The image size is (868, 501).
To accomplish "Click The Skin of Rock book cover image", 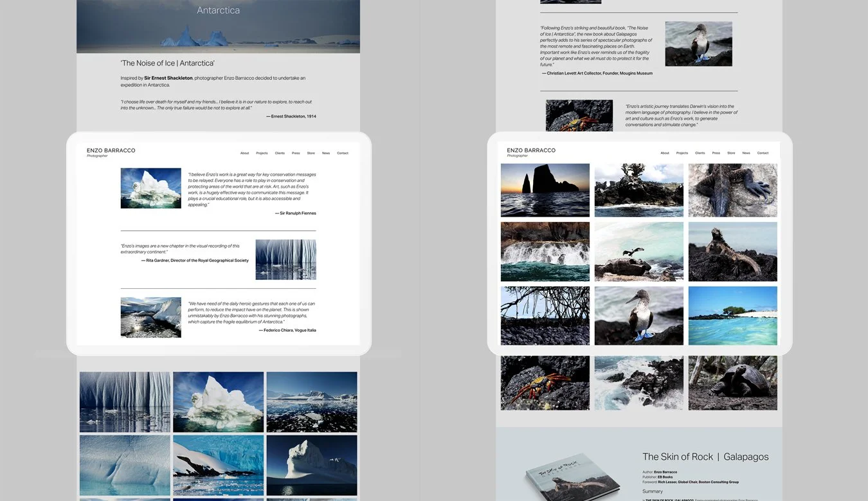I will [572, 477].
